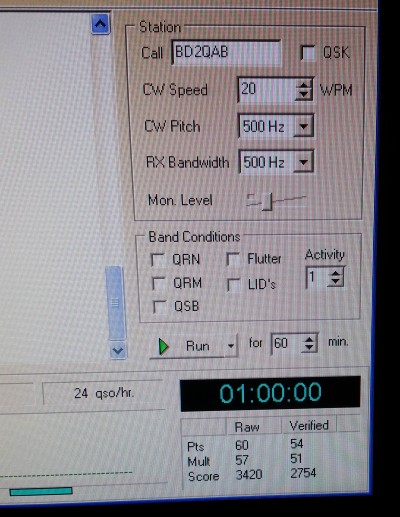Viewport: 400px width, 517px height.
Task: Increase Activity level with up arrow
Action: [x=335, y=273]
